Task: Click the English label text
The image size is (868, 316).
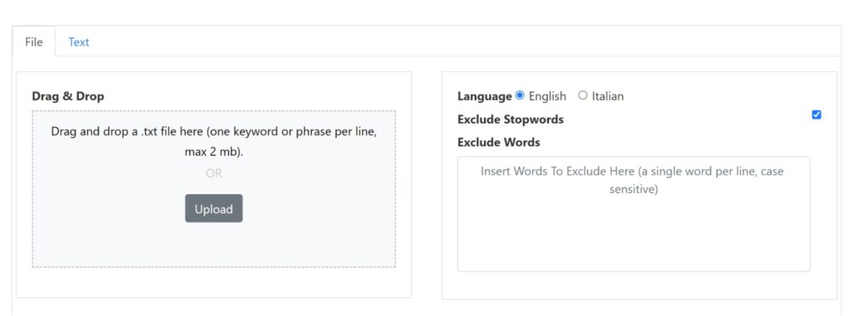Action: tap(547, 97)
